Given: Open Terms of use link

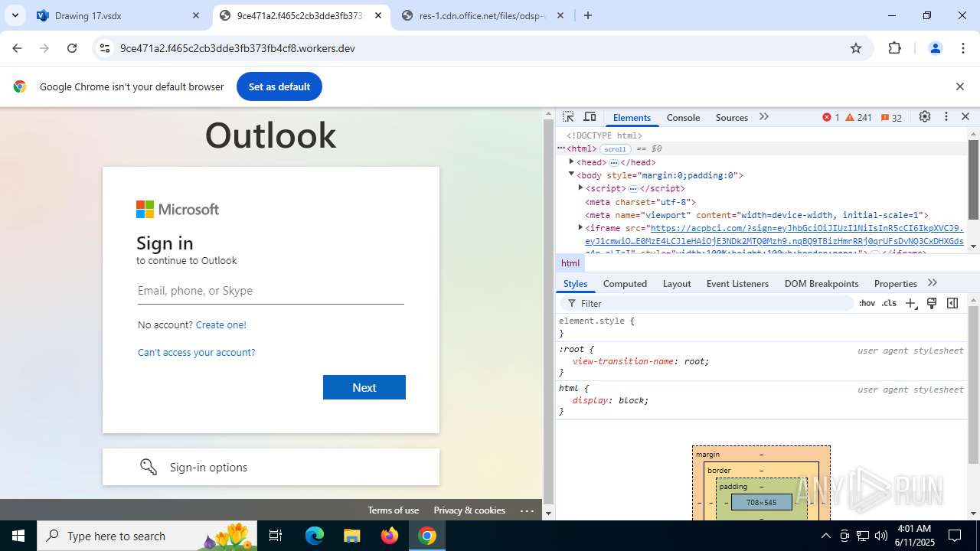Looking at the screenshot, I should point(394,510).
